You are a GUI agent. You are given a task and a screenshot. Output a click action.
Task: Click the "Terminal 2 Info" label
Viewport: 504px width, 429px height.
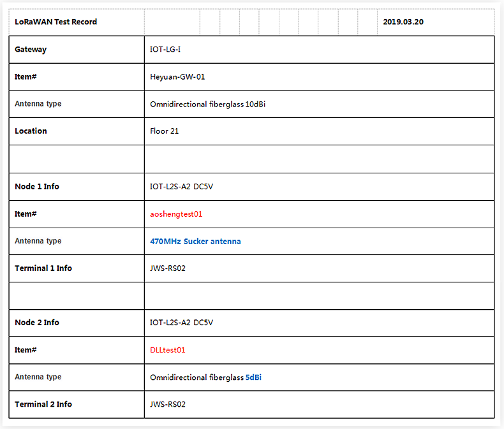click(x=43, y=404)
